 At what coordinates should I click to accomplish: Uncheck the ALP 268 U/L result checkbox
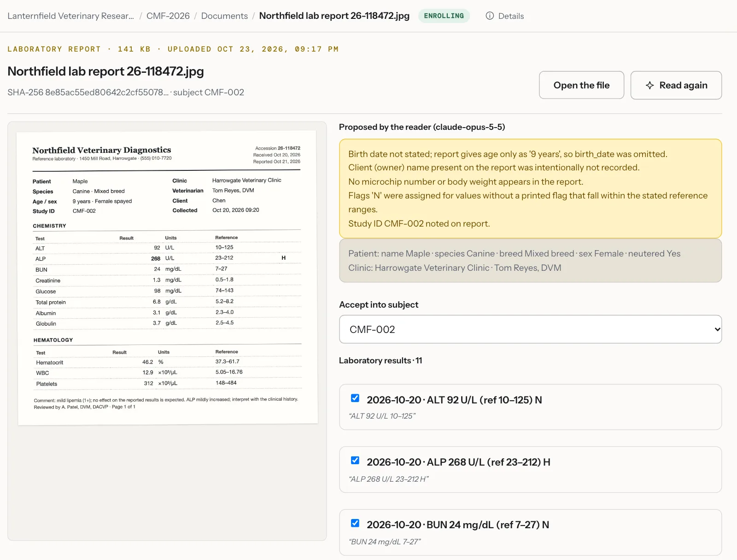355,460
